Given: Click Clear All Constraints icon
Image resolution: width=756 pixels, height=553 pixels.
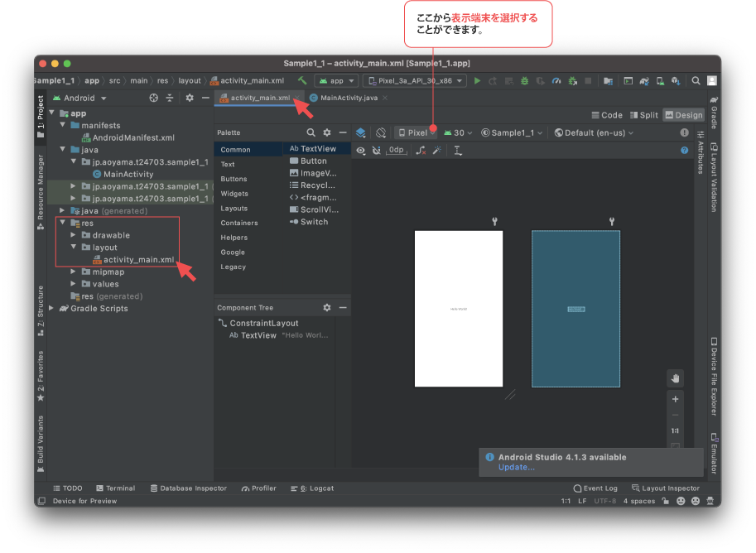Looking at the screenshot, I should (421, 151).
